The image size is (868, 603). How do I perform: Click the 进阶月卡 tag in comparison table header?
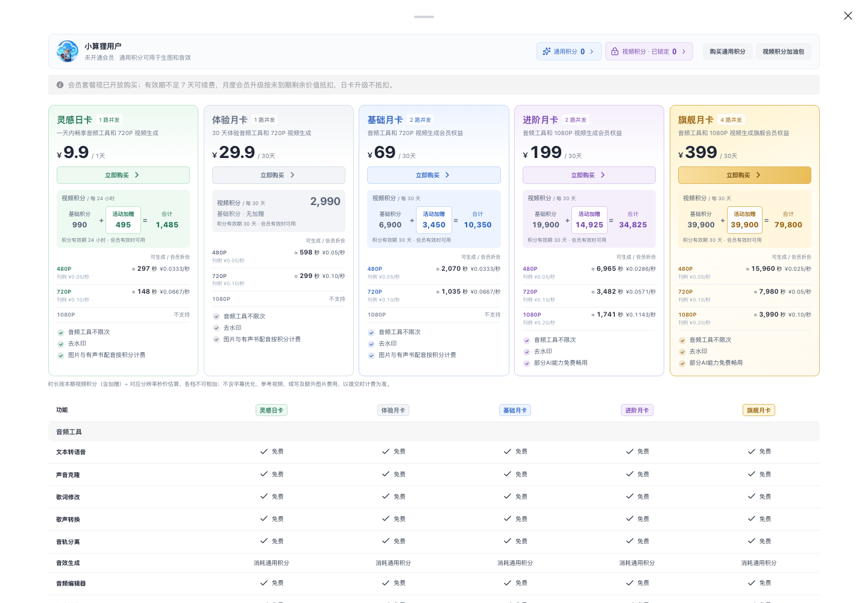tap(637, 410)
